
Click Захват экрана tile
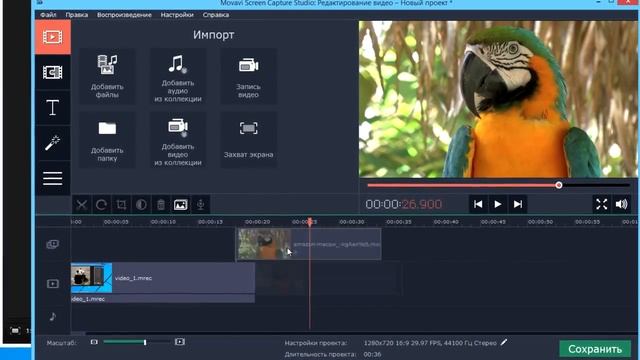[249, 140]
